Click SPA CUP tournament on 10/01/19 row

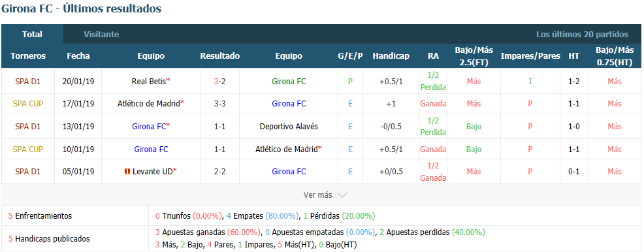point(28,149)
